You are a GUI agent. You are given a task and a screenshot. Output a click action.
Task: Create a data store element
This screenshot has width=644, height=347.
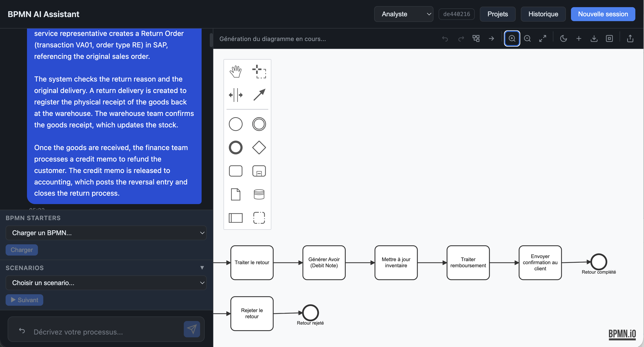pyautogui.click(x=259, y=194)
